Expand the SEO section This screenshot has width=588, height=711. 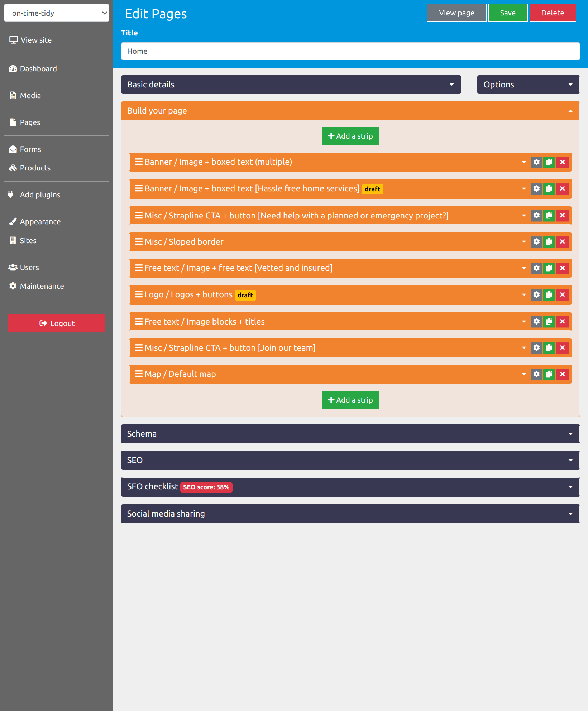pos(350,460)
